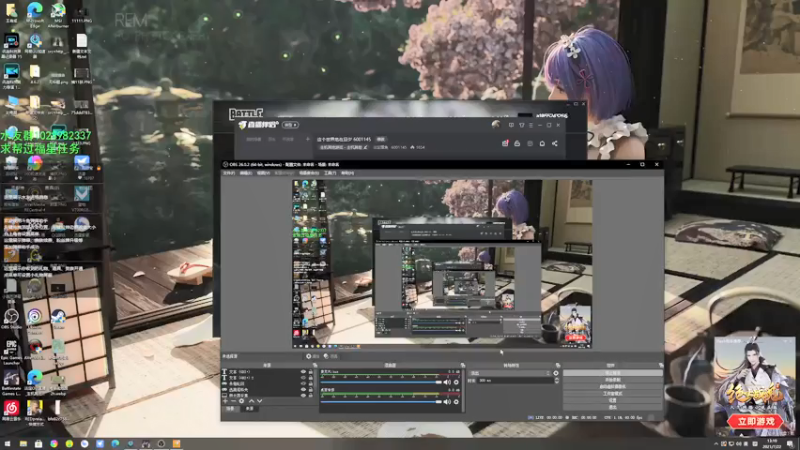Switch to Sources tab at dock bottom

(x=249, y=409)
